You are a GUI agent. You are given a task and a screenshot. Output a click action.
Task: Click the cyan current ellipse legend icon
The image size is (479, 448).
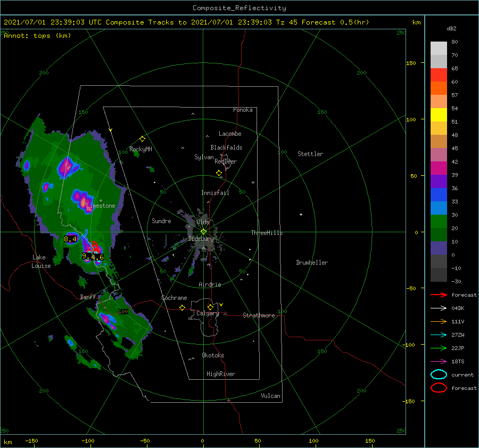(x=439, y=374)
